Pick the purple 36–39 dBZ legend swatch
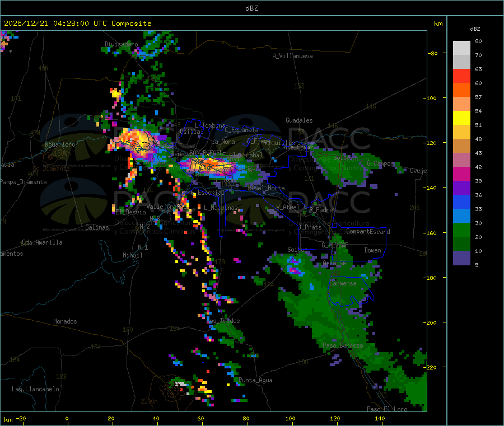 tap(461, 188)
